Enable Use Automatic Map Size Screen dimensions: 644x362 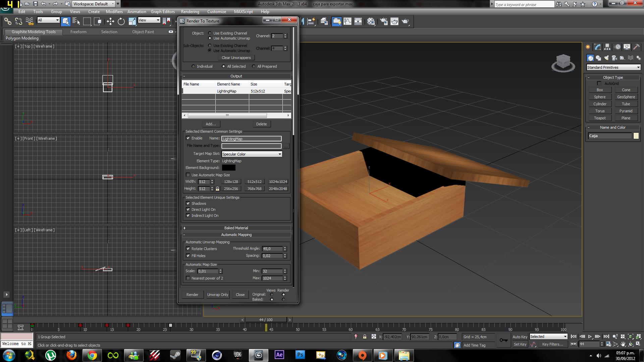click(188, 175)
